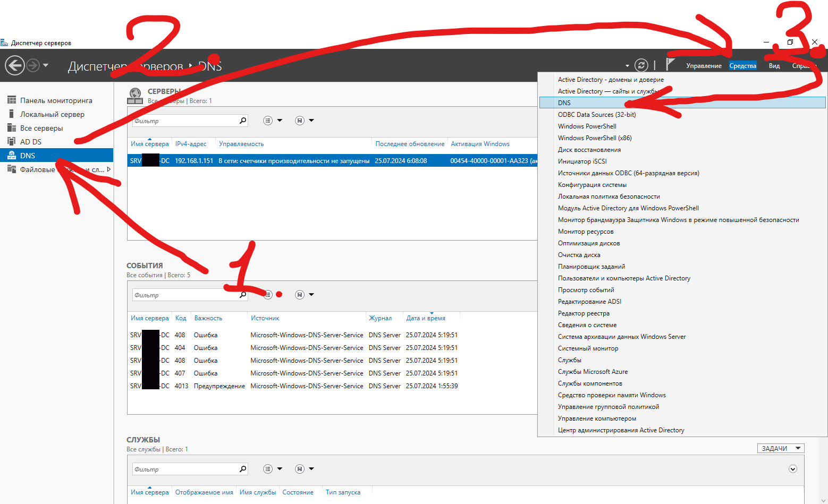Open services saved queries dropdown arrow
828x504 pixels.
pyautogui.click(x=311, y=469)
